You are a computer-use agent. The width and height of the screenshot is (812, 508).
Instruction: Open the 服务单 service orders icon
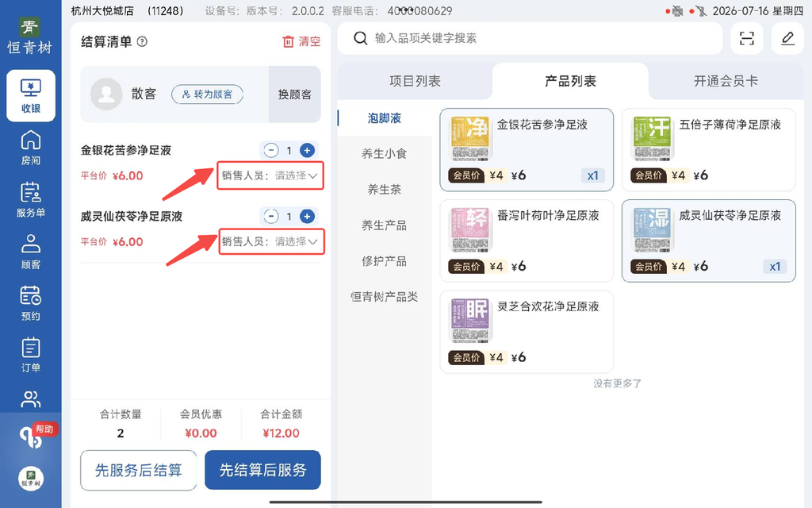31,199
